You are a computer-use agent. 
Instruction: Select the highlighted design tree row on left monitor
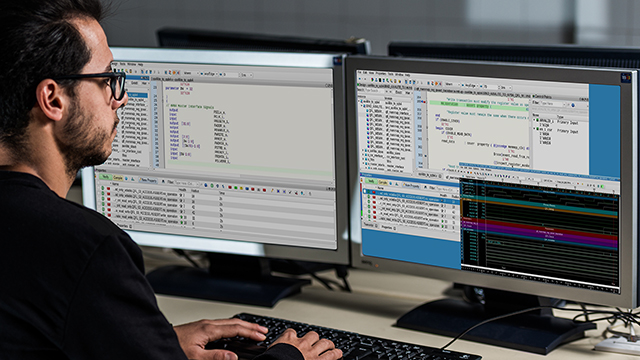(137, 95)
